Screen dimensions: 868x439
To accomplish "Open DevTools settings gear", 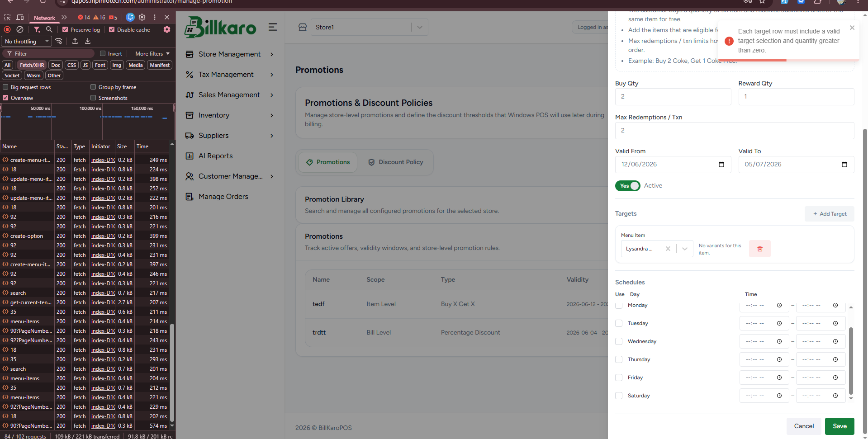I will coord(142,17).
